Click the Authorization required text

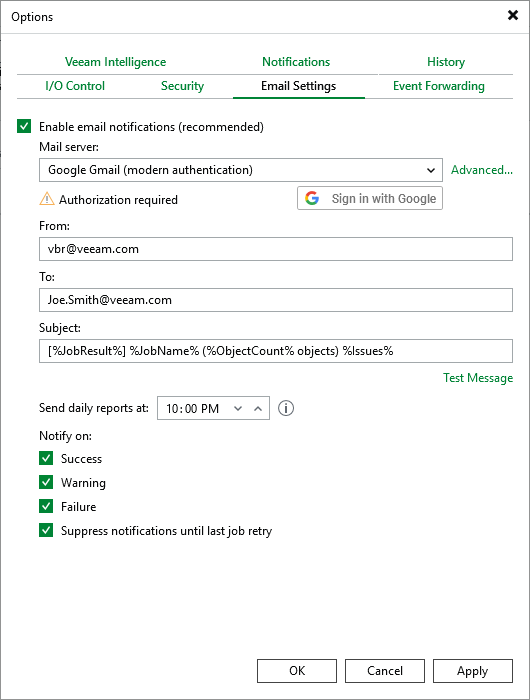coord(118,200)
